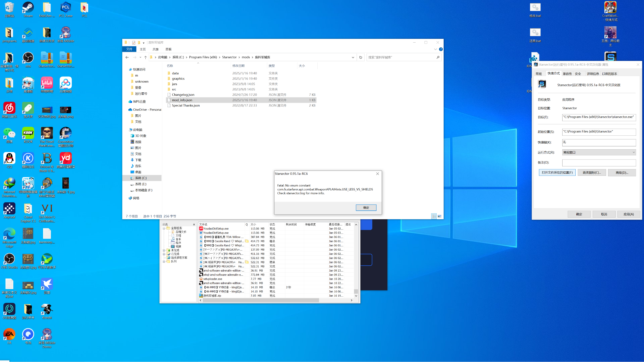Select 废料军械库.zip in download list

point(212,296)
